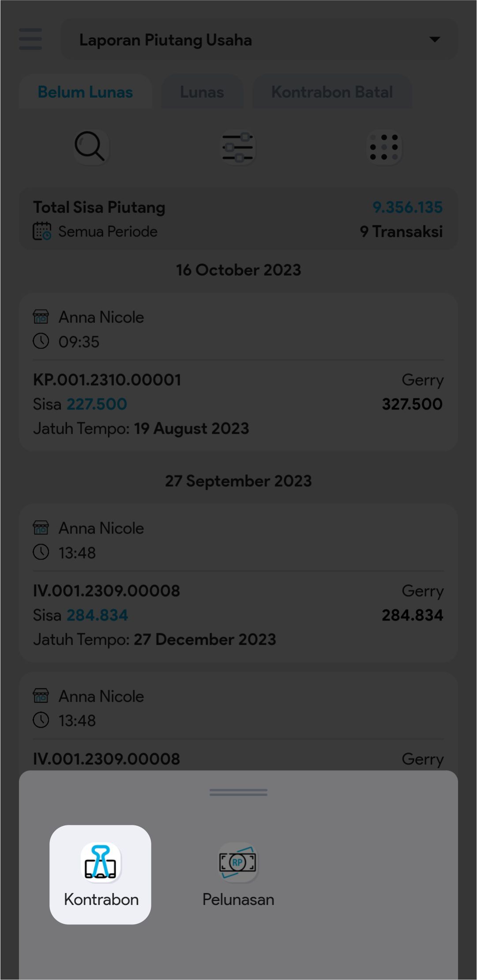
Task: Switch to the Kontrabon Batal tab
Action: coord(332,92)
